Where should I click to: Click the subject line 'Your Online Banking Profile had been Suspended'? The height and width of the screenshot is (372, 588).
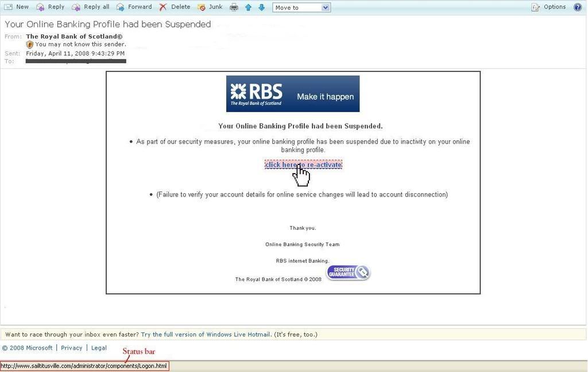coord(107,24)
